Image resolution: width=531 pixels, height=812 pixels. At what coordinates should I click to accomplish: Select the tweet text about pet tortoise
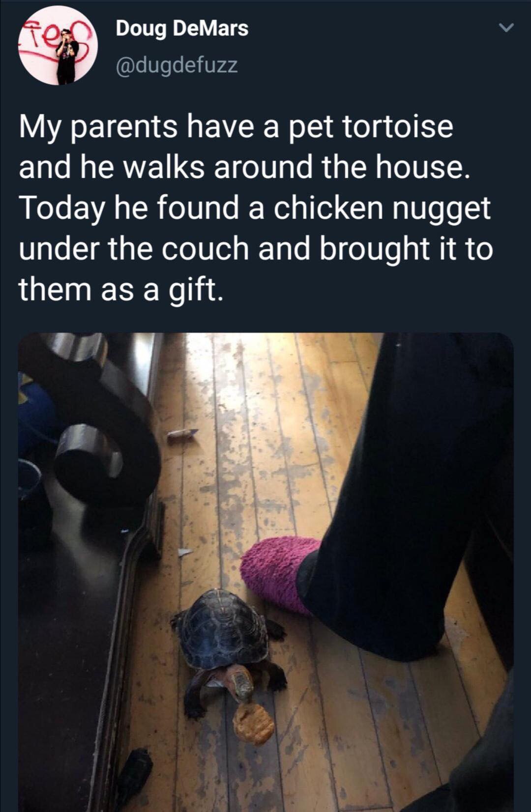click(x=256, y=207)
